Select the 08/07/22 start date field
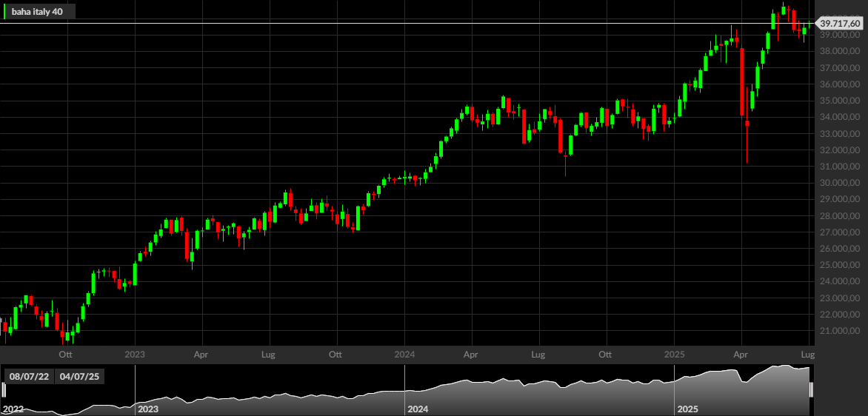Image resolution: width=868 pixels, height=416 pixels. [x=28, y=377]
